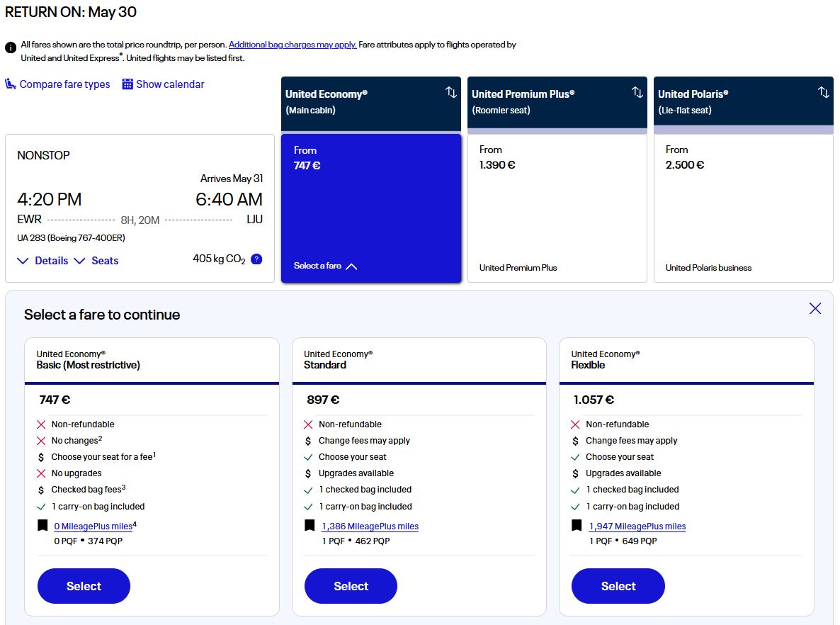Click dollar icon beside Checked bag fees
Screen dimensions: 840x625
pos(40,490)
